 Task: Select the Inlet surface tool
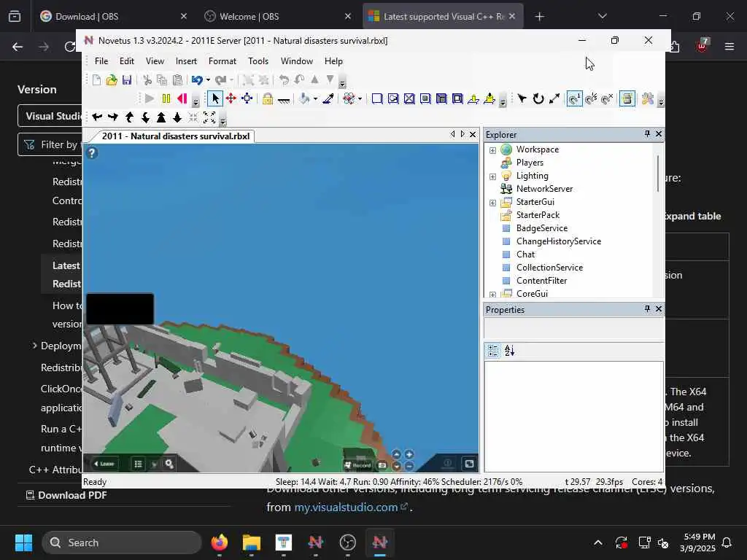(x=441, y=98)
